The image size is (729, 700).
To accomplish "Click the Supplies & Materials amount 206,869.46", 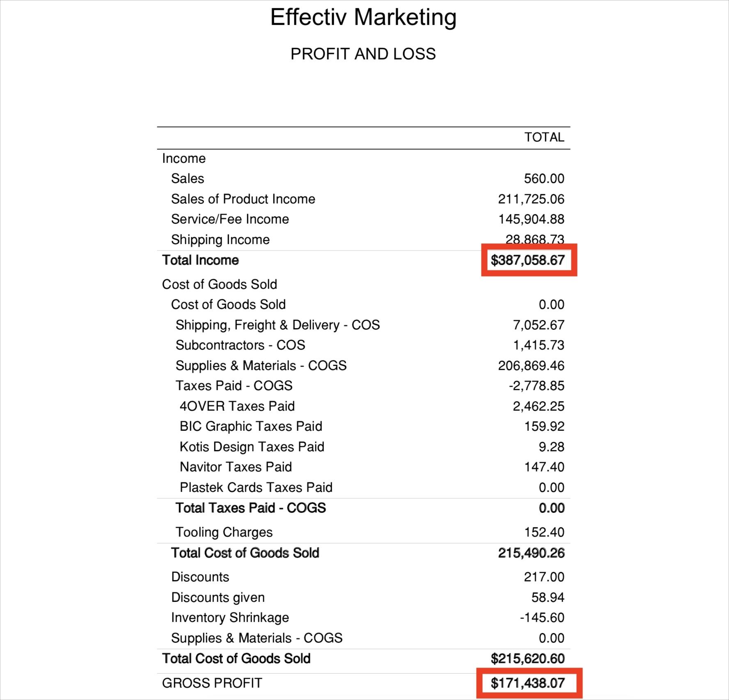I will pyautogui.click(x=531, y=366).
